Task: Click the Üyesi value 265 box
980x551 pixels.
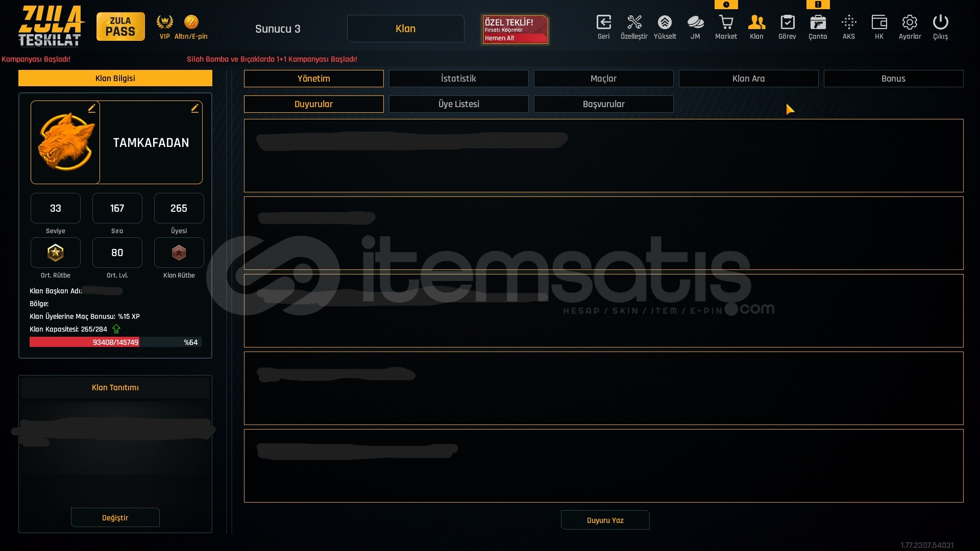Action: tap(179, 208)
